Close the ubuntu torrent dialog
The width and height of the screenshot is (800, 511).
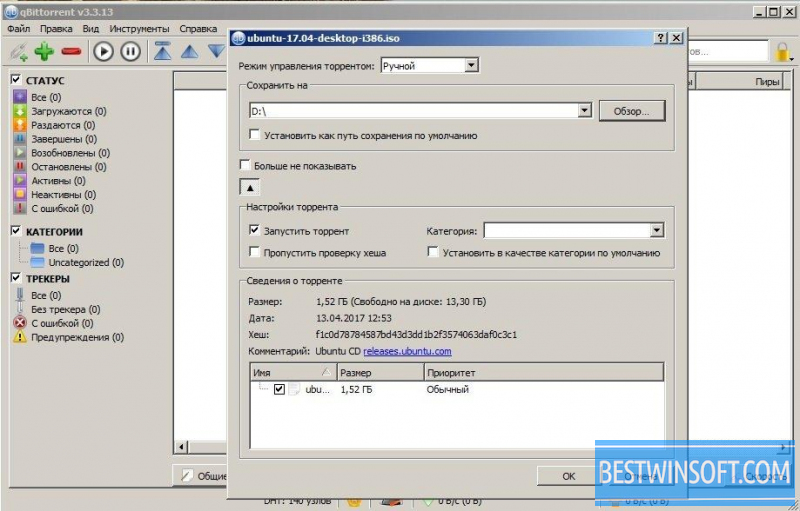tap(676, 38)
